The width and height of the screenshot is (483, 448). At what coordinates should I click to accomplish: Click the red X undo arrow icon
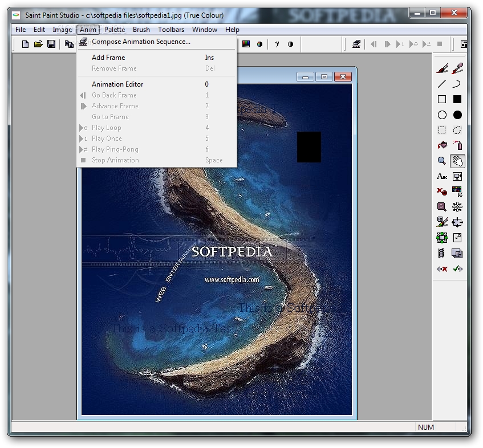(x=442, y=269)
